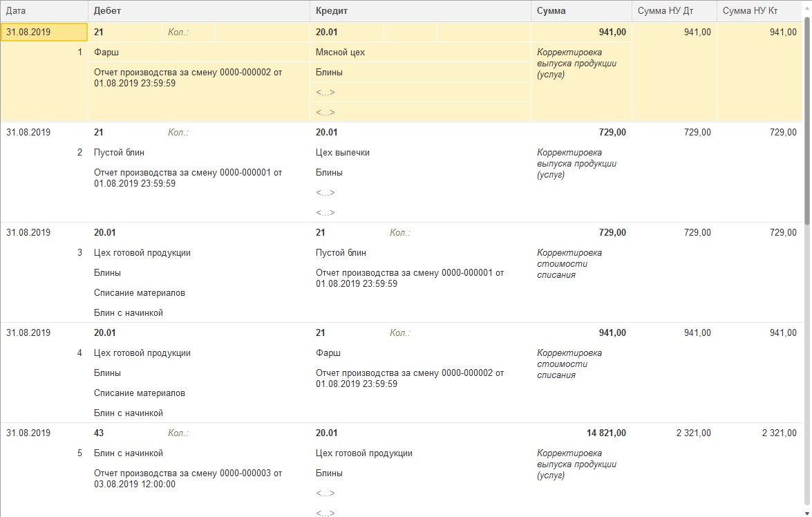Sort by the "Дебет" column header
The height and width of the screenshot is (517, 812).
[108, 10]
